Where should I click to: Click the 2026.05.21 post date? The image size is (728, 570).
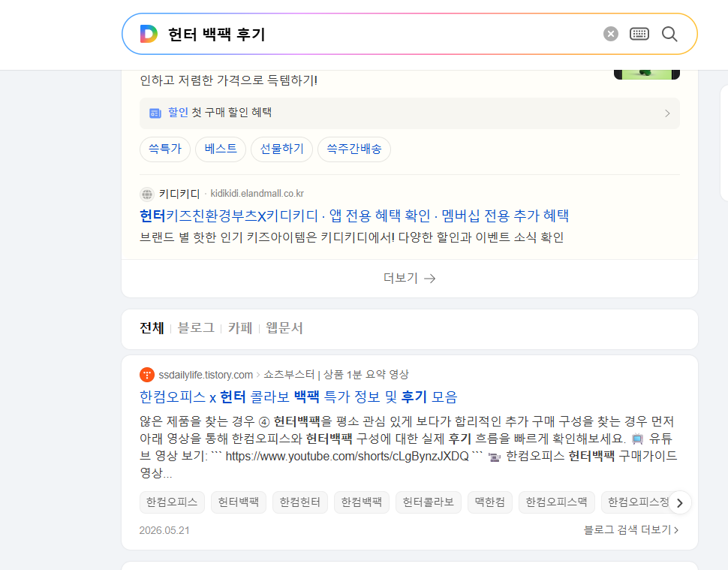tap(164, 530)
